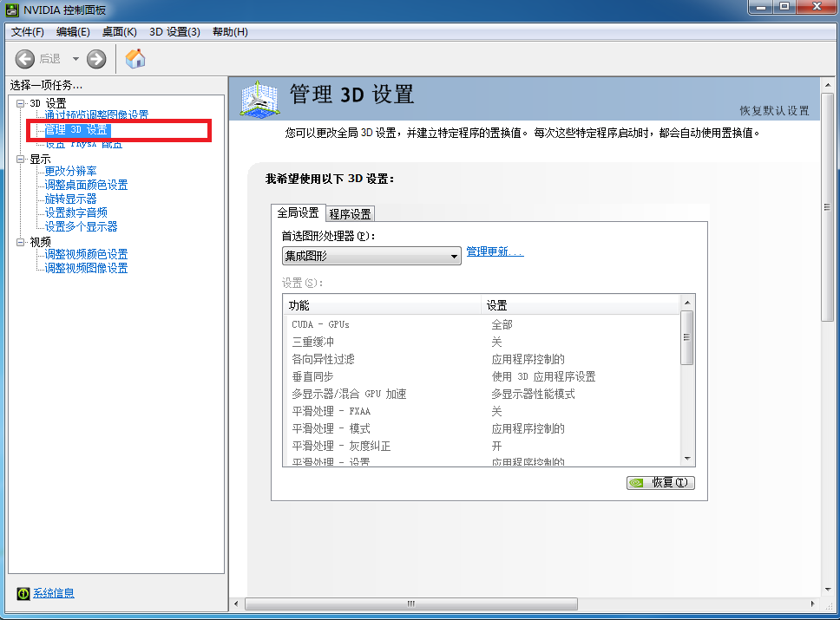Open 调整视频图像设置 task
Image resolution: width=840 pixels, height=620 pixels.
(86, 268)
